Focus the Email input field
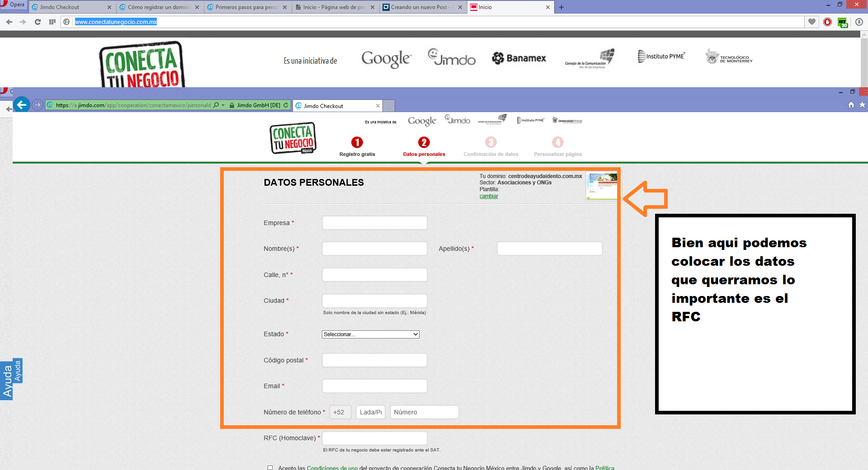This screenshot has width=868, height=470. [375, 386]
